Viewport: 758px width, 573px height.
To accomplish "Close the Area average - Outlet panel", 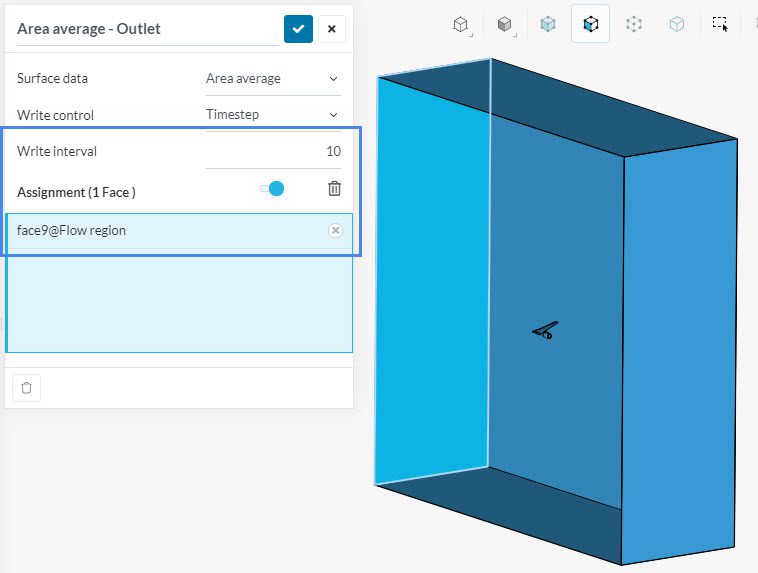I will pos(332,29).
